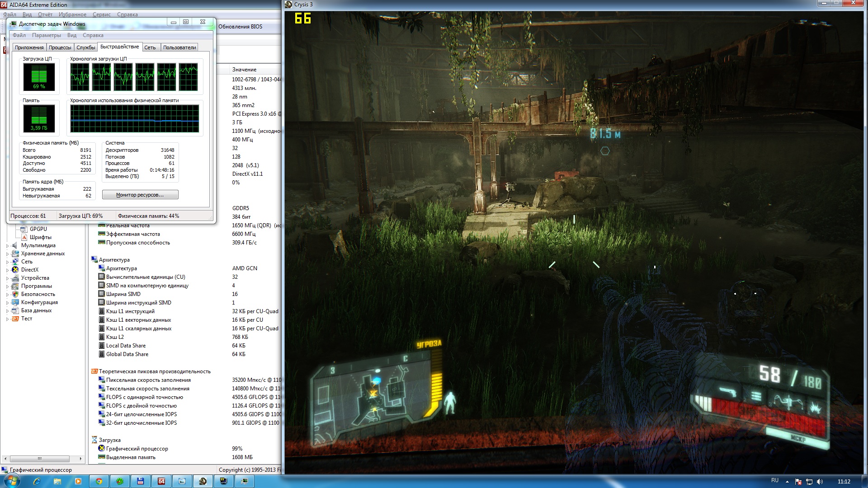Click the Обновления BIOS link
This screenshot has height=488, width=868.
point(240,27)
